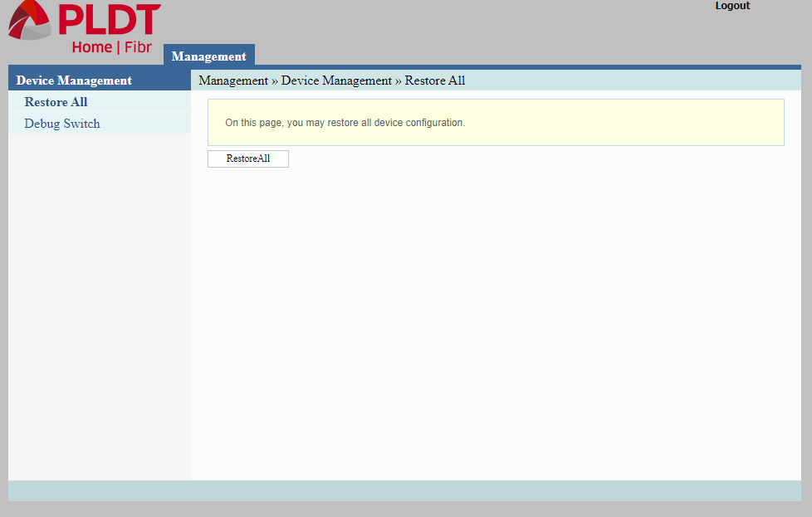Navigate to Debug Switch settings
Screen dimensions: 812x517
61,123
